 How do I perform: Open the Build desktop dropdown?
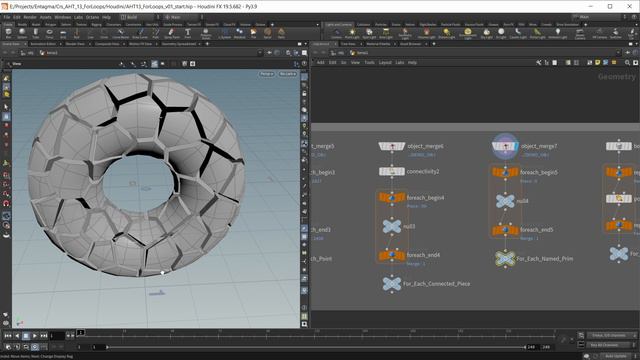pyautogui.click(x=140, y=17)
